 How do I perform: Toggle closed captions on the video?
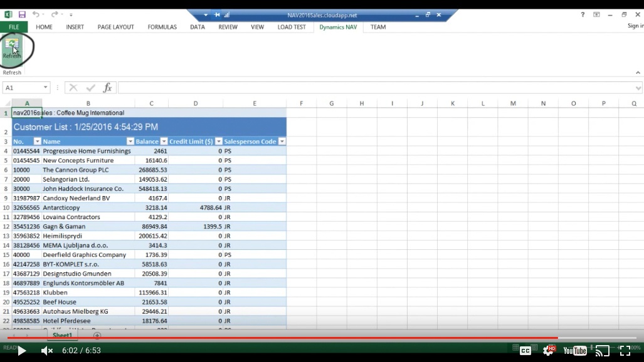point(525,351)
